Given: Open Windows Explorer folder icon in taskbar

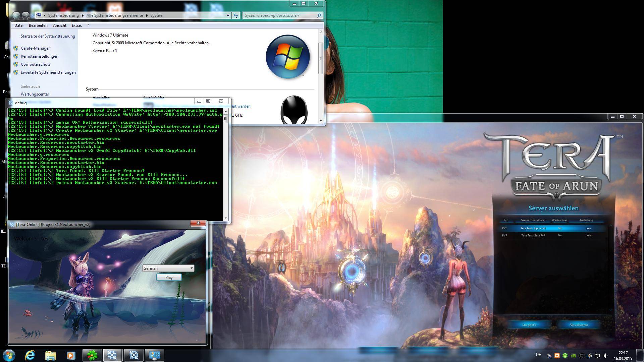Looking at the screenshot, I should pyautogui.click(x=50, y=355).
